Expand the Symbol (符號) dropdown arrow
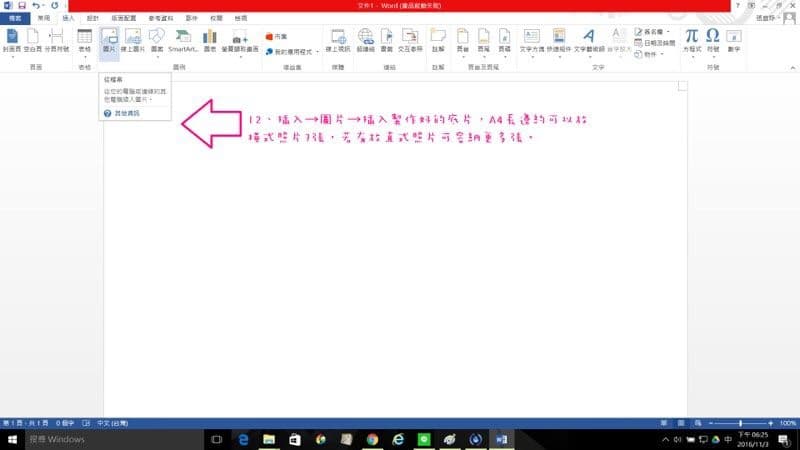800x450 pixels. click(x=713, y=57)
